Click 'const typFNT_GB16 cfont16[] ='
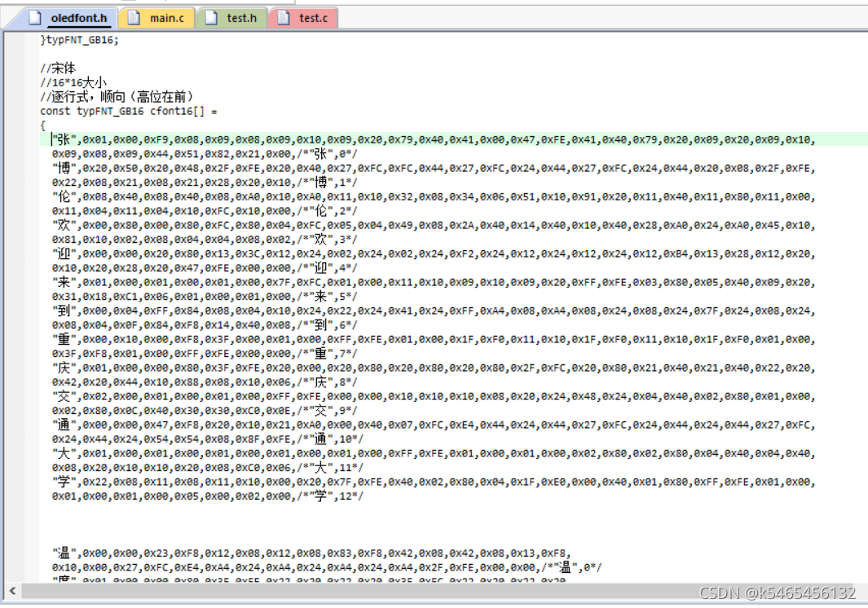Image resolution: width=868 pixels, height=608 pixels. tap(129, 111)
